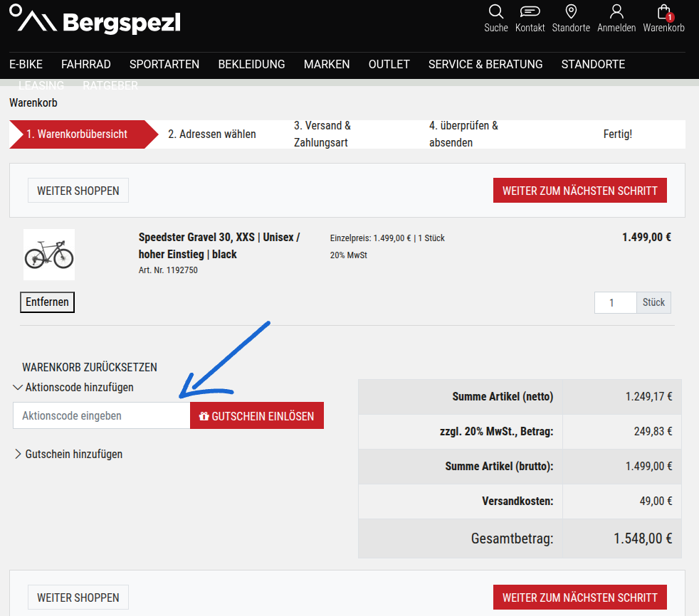Open the site search
The height and width of the screenshot is (616, 699).
(495, 13)
